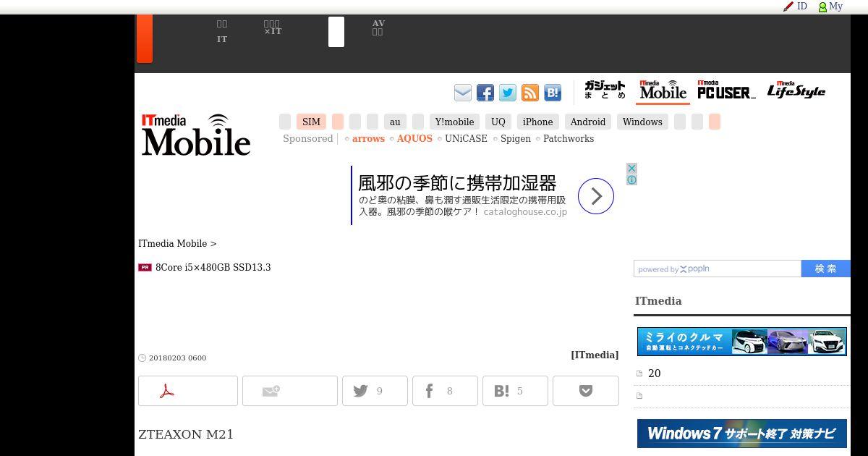Screen dimensions: 868x456
Task: Click the top nav item ×IT
Action: pyautogui.click(x=273, y=28)
